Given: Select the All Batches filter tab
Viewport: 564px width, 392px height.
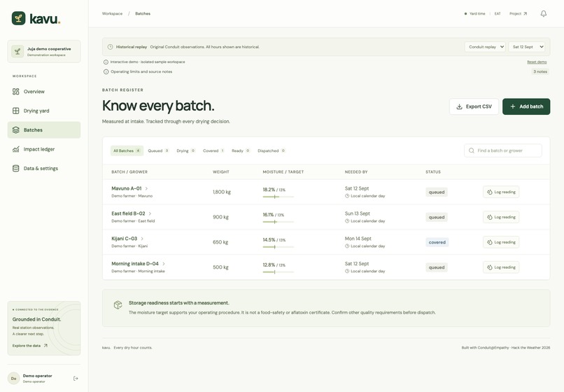Looking at the screenshot, I should pos(127,150).
